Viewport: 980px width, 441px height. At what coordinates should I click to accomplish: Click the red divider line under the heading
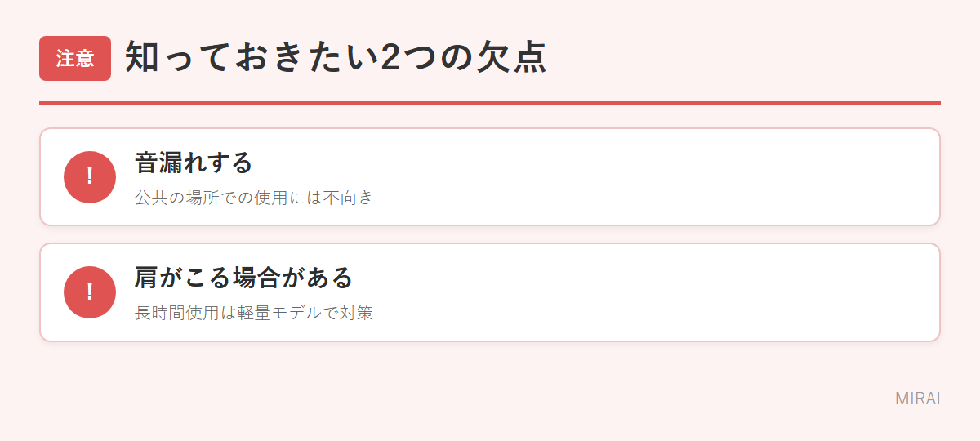pyautogui.click(x=490, y=103)
